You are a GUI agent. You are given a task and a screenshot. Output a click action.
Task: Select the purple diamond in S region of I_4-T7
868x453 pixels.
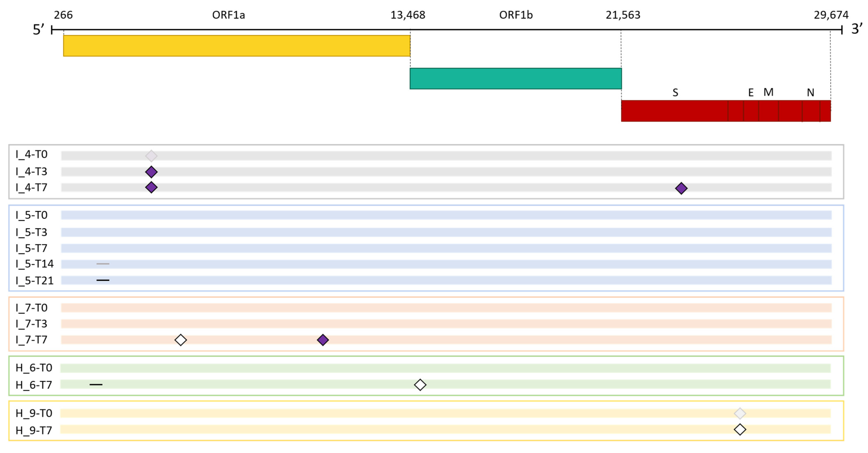(x=681, y=188)
